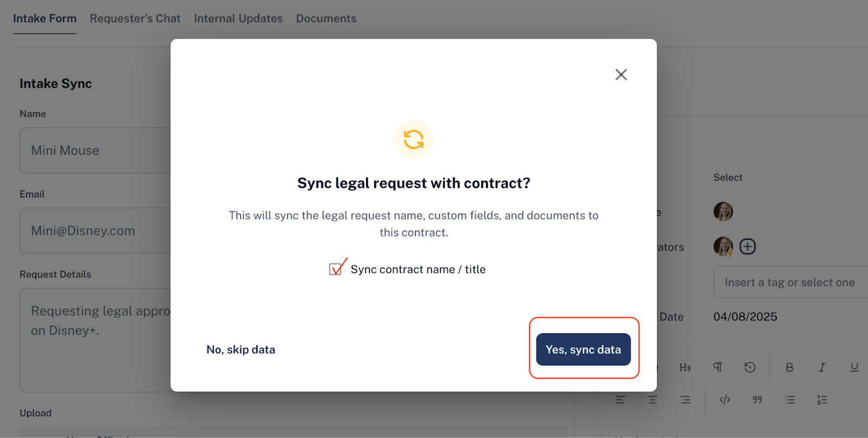Click Yes, sync data button

[x=583, y=350]
